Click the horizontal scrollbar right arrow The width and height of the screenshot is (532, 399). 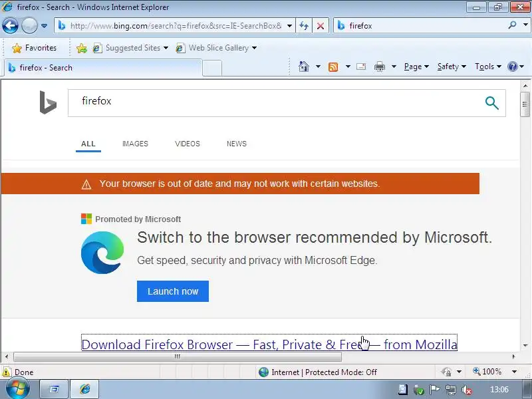click(x=513, y=356)
